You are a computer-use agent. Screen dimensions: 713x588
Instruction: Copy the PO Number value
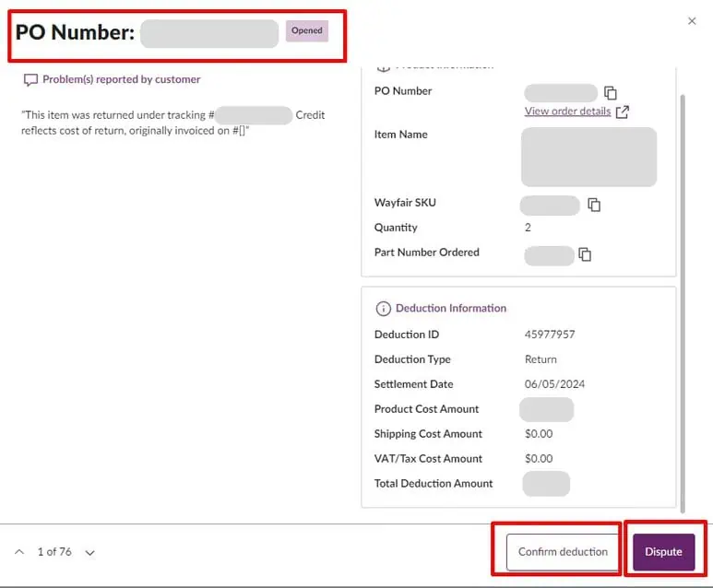click(x=611, y=93)
